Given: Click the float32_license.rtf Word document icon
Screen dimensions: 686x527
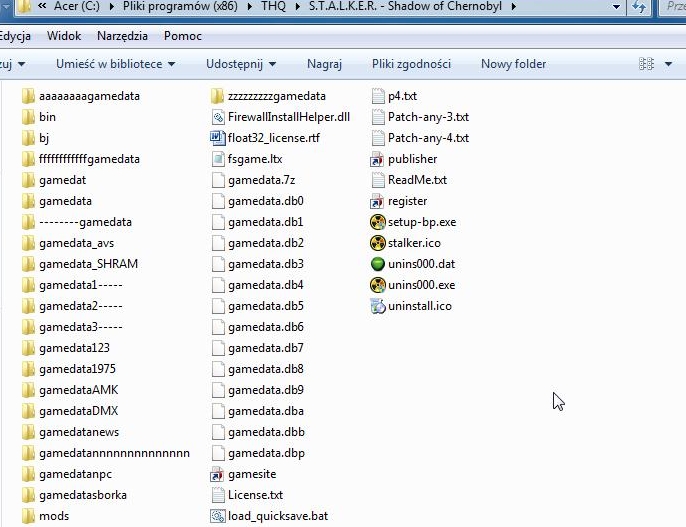Looking at the screenshot, I should 217,138.
